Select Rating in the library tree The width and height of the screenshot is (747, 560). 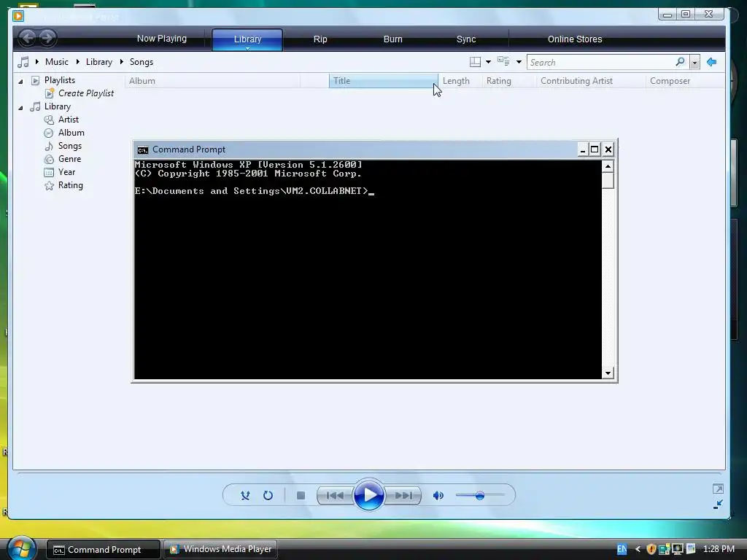point(71,185)
